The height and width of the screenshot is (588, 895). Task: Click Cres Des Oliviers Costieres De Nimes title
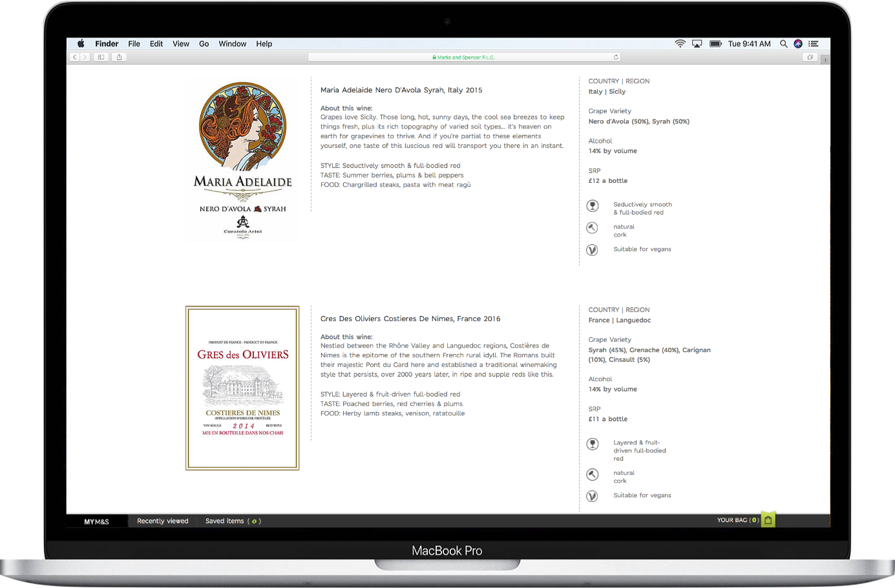click(410, 319)
